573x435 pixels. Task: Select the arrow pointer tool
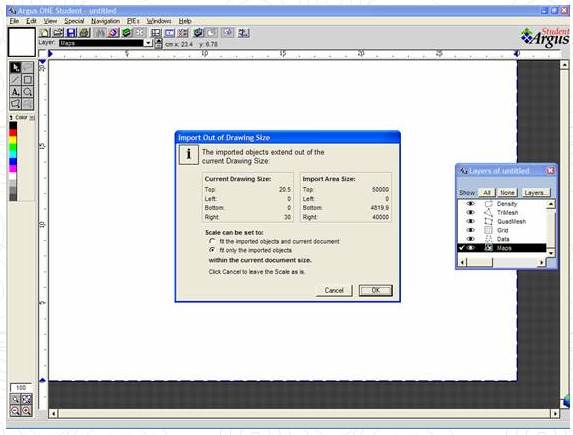point(15,68)
